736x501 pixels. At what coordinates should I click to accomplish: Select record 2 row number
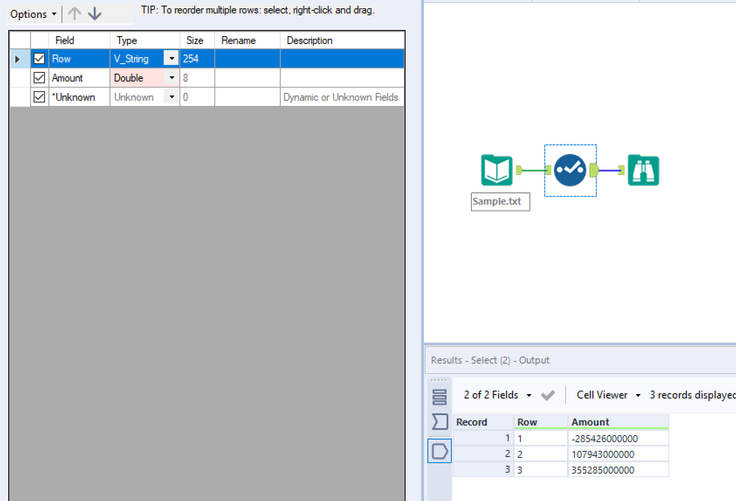tap(483, 454)
